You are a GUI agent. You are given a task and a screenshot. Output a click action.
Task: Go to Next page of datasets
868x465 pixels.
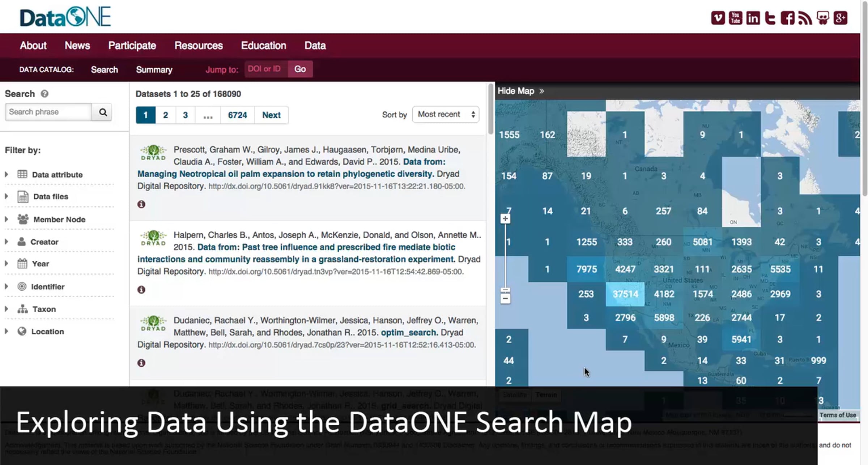coord(271,115)
